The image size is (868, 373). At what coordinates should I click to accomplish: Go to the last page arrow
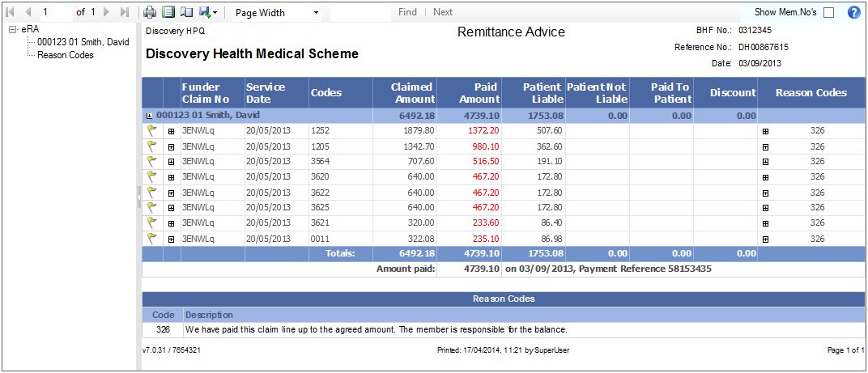point(124,12)
